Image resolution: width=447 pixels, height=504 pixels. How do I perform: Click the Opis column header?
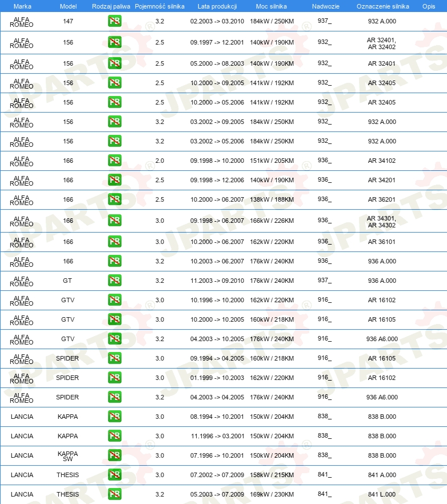click(429, 6)
